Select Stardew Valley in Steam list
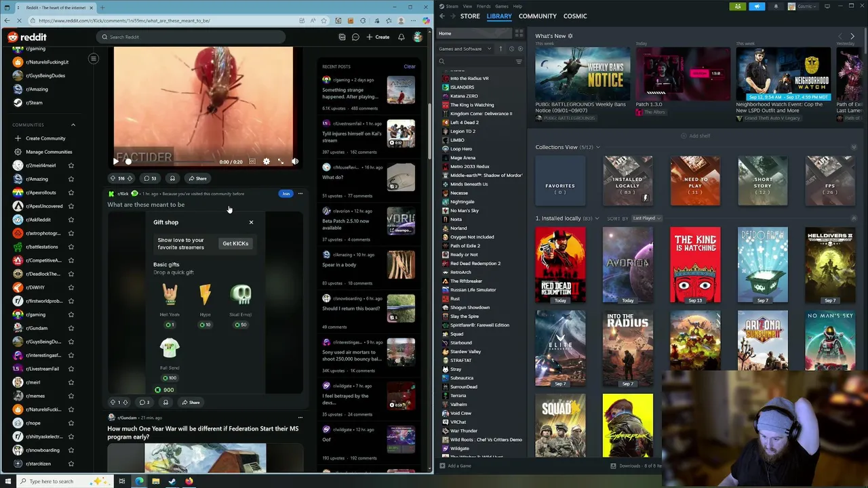 point(465,352)
